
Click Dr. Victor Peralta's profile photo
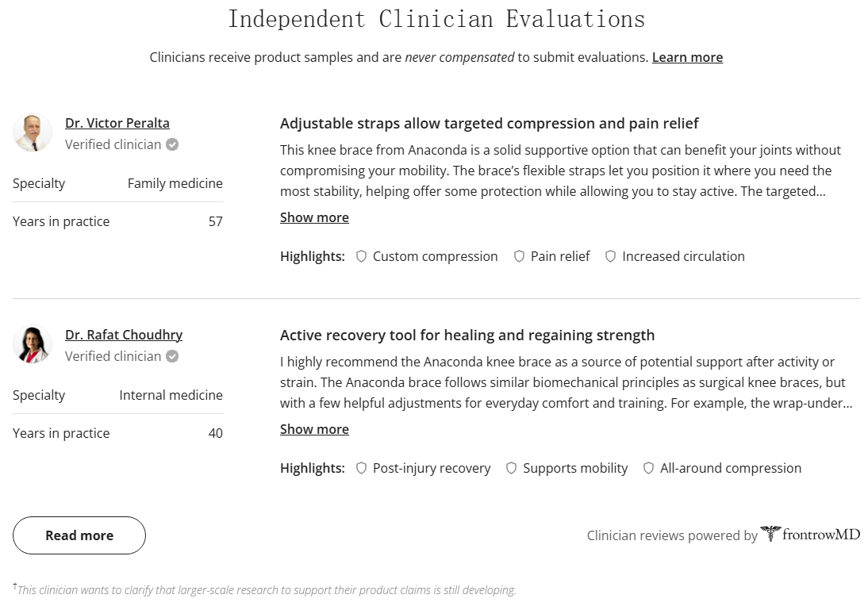click(x=33, y=132)
